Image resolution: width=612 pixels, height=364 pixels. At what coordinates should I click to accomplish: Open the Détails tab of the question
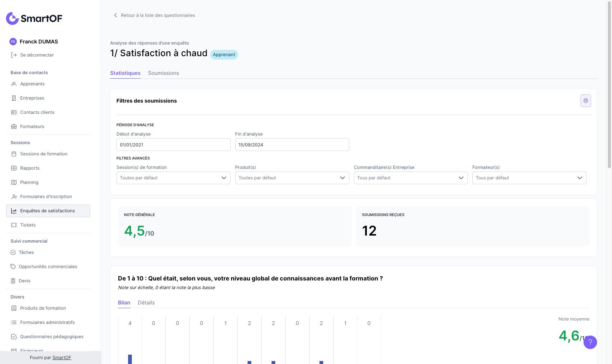[146, 303]
